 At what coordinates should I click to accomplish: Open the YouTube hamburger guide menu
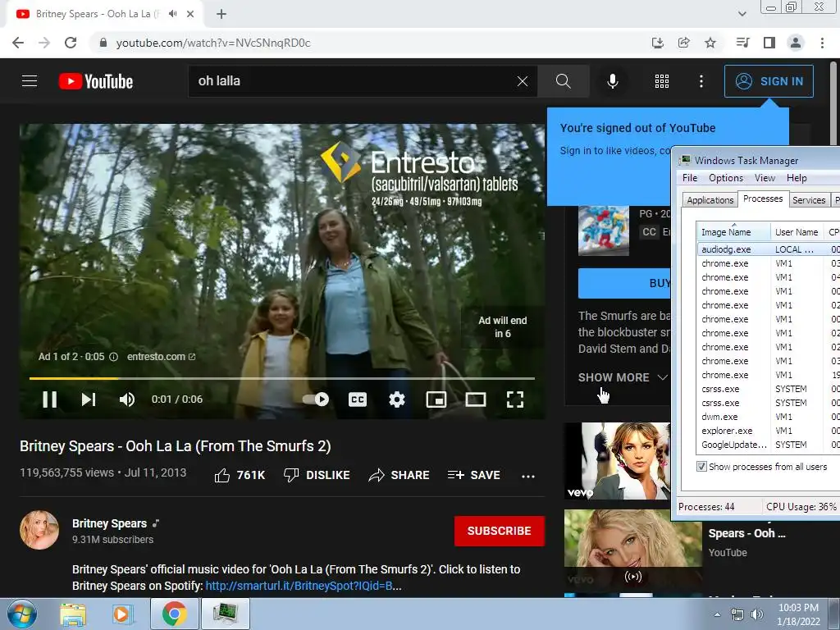pyautogui.click(x=30, y=81)
